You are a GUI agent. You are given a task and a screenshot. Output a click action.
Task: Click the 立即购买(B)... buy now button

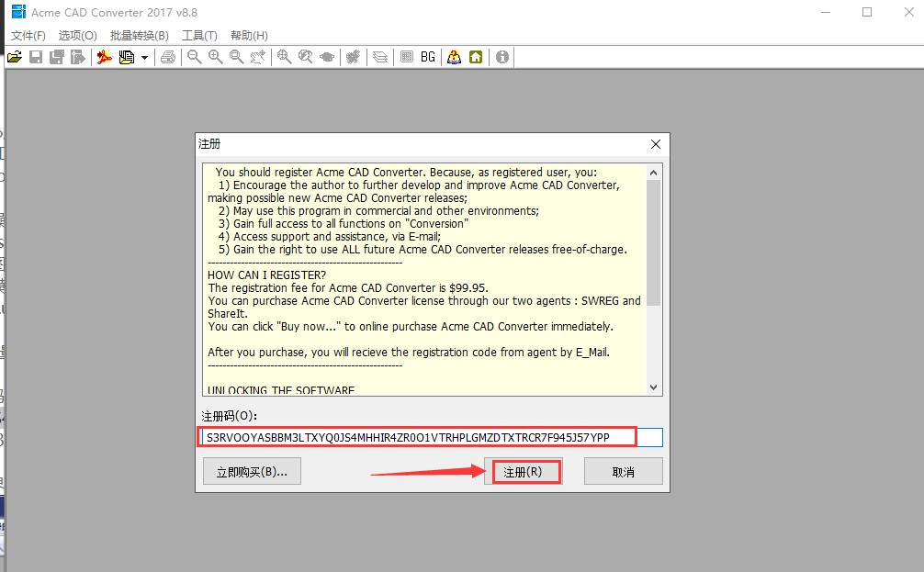(x=253, y=471)
